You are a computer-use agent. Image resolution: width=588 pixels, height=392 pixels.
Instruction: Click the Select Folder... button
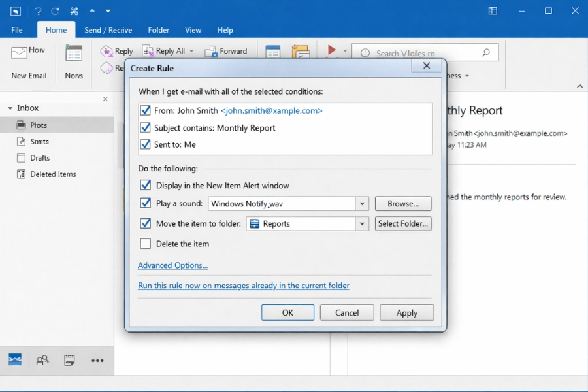pyautogui.click(x=402, y=224)
